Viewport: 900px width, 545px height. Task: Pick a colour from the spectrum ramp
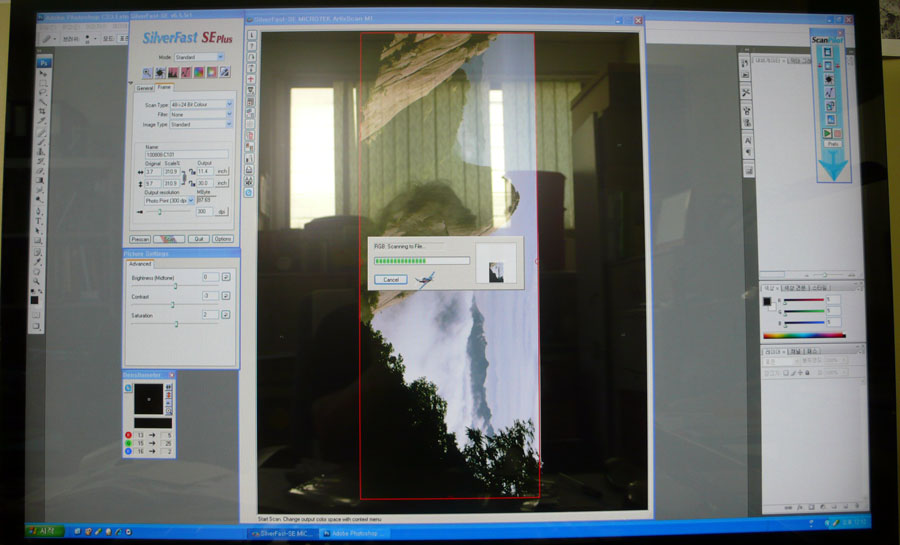pos(804,336)
